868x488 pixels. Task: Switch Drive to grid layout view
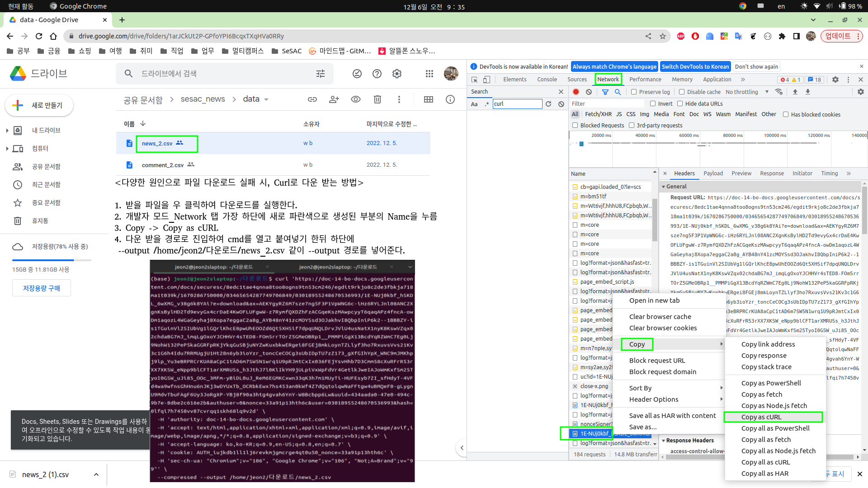pyautogui.click(x=429, y=99)
